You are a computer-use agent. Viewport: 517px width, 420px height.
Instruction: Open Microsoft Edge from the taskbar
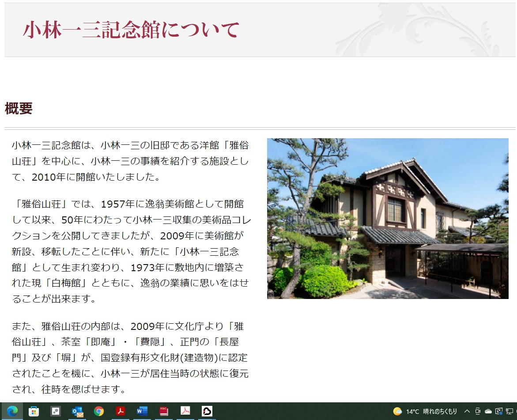12,412
